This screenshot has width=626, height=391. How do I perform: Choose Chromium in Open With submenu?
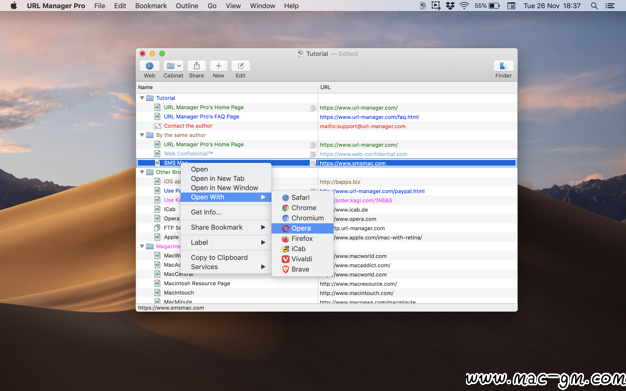click(302, 218)
